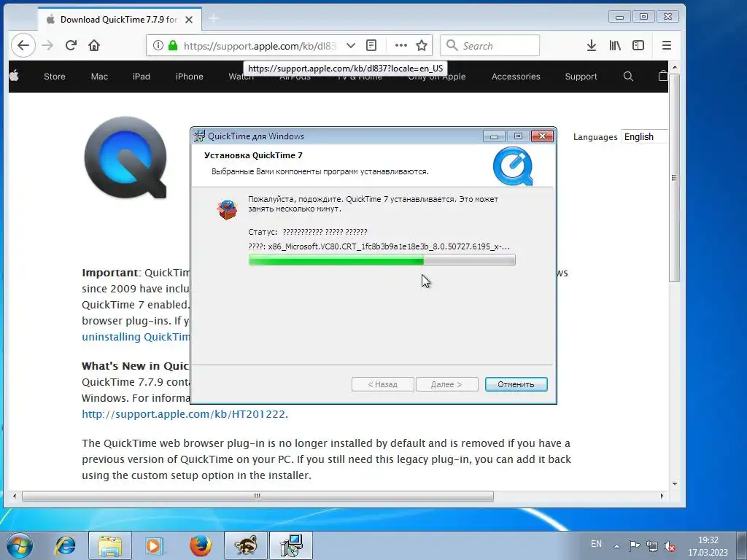This screenshot has width=747, height=560.
Task: Click the page horizontal scrollbar thumb
Action: click(x=258, y=496)
